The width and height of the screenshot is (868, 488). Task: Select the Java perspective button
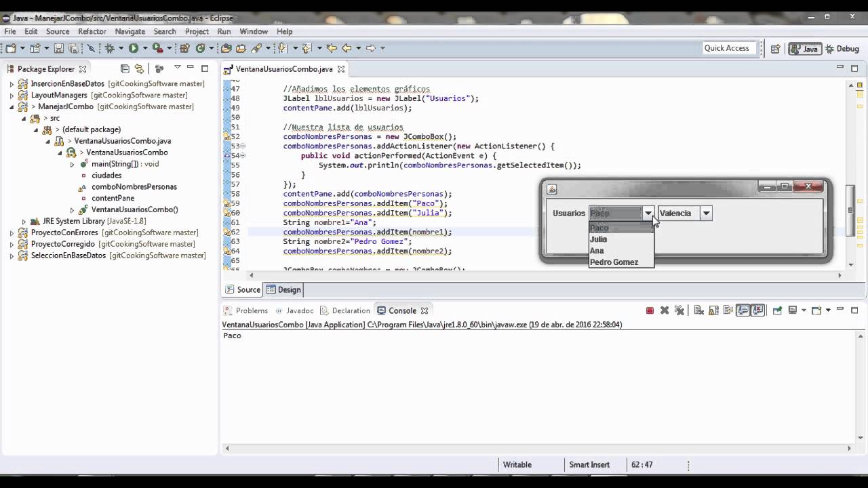(805, 48)
